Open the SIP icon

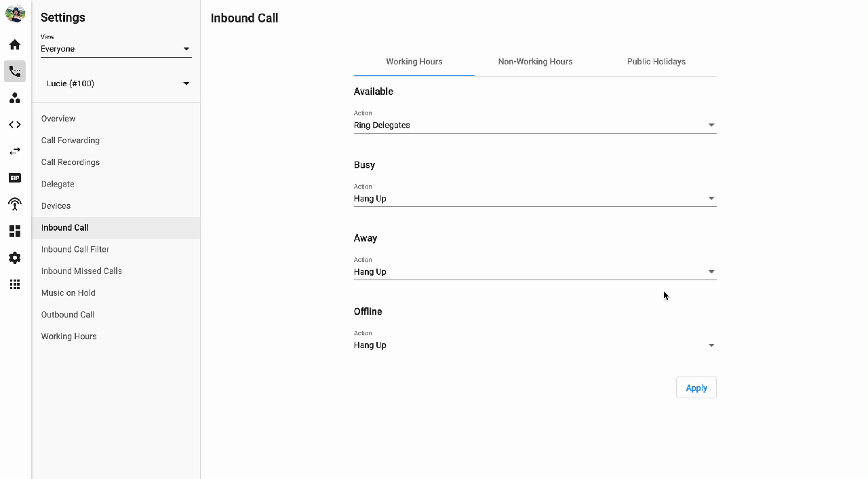(x=15, y=178)
